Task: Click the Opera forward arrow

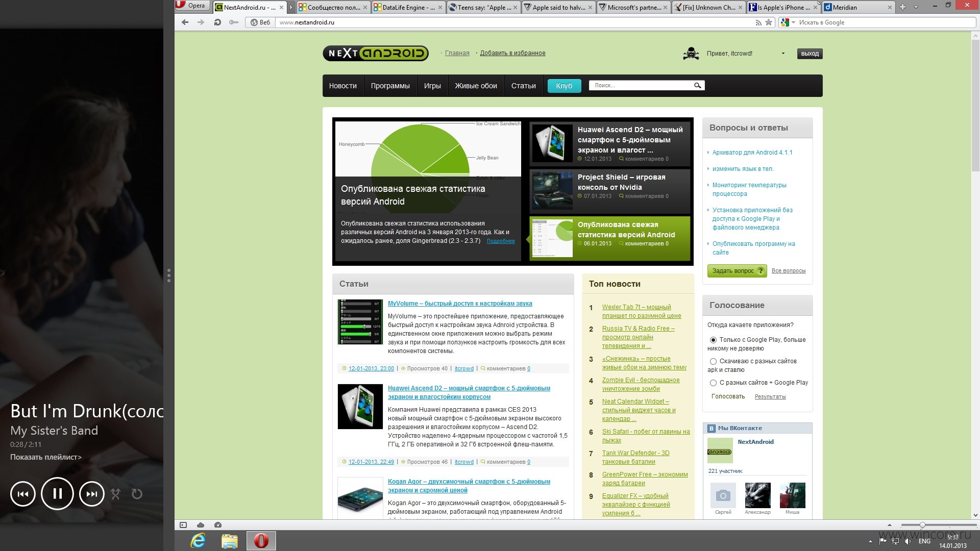Action: coord(201,22)
